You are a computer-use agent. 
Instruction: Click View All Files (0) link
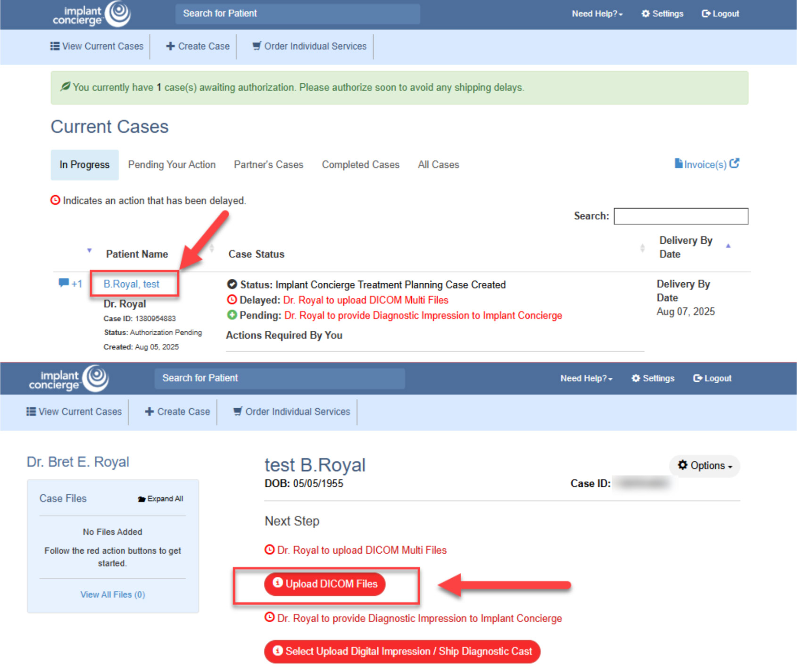(x=113, y=595)
